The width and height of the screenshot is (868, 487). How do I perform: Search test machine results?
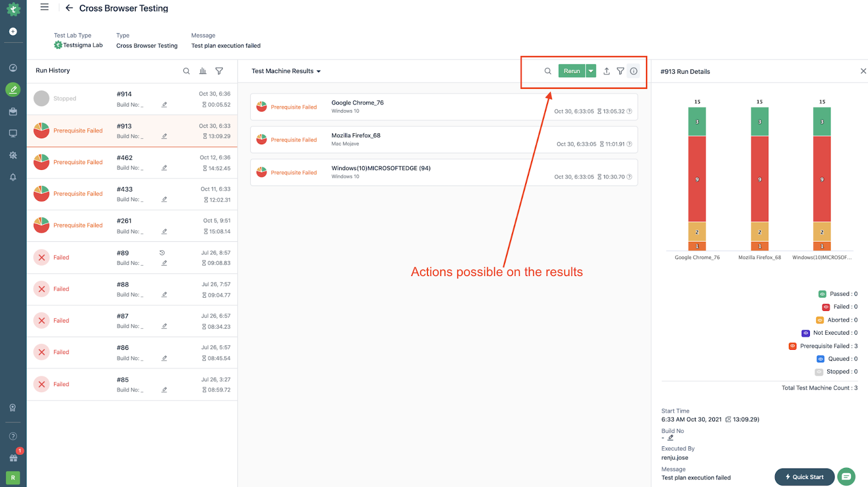coord(548,71)
